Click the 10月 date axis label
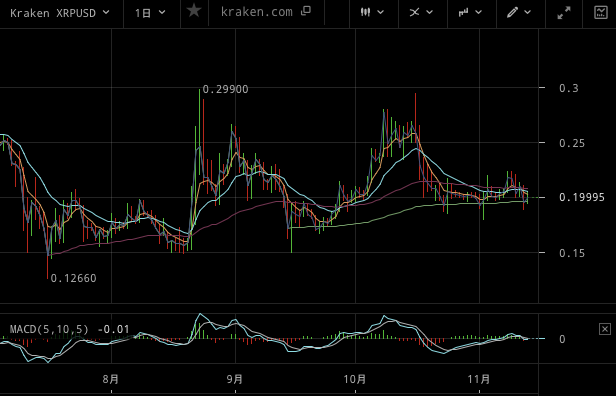This screenshot has height=396, width=616. [x=355, y=379]
